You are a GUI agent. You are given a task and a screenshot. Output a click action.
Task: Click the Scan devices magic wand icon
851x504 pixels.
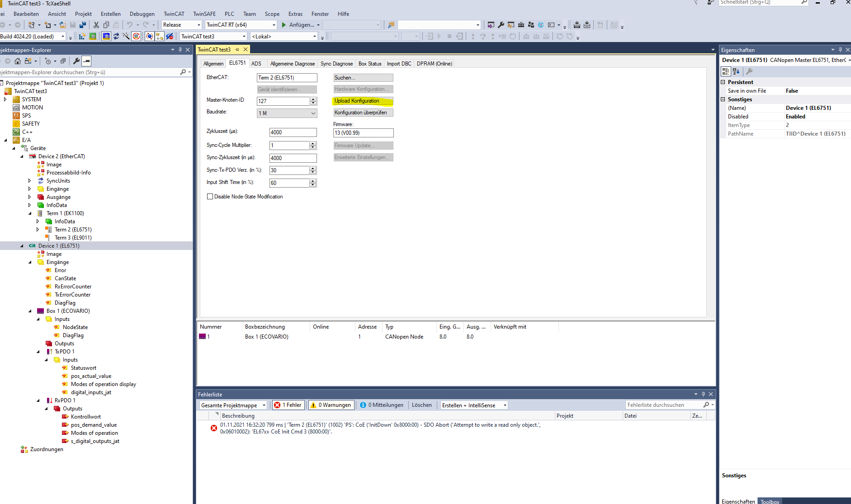[126, 36]
